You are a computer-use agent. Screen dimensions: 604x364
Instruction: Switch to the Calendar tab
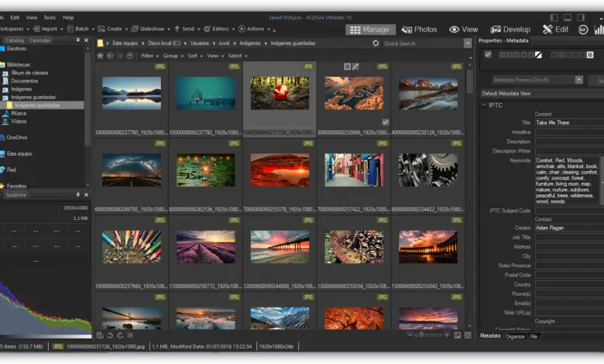pos(40,40)
